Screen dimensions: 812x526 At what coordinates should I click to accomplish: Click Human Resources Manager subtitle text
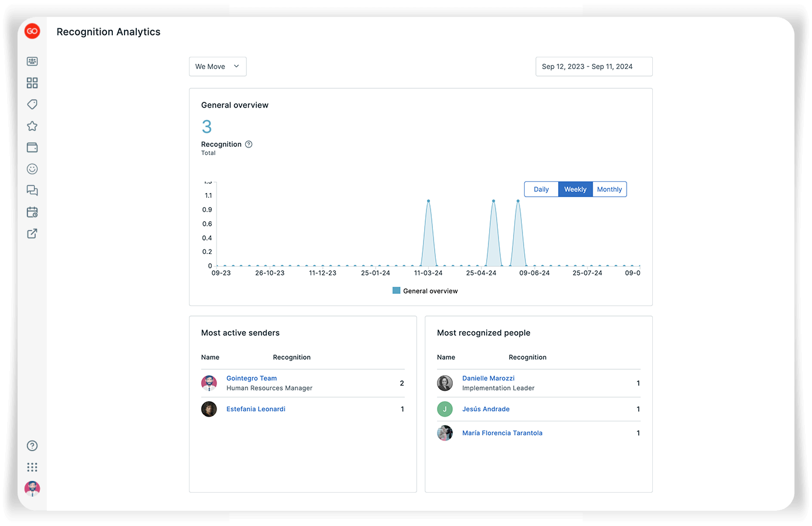tap(269, 388)
